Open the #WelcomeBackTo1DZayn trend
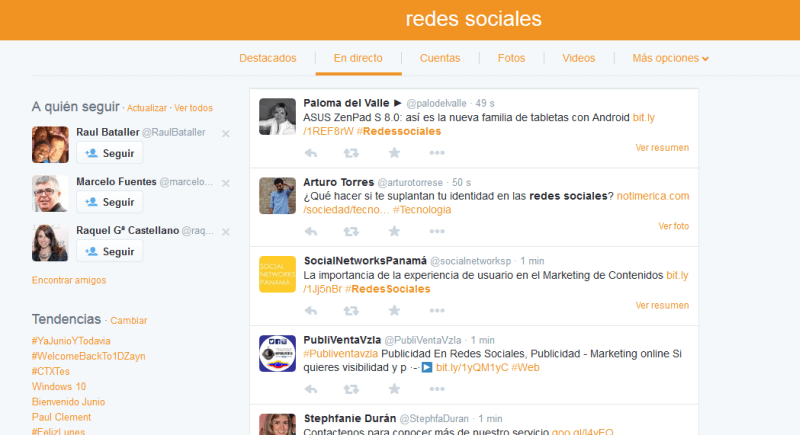This screenshot has height=435, width=800. 88,356
